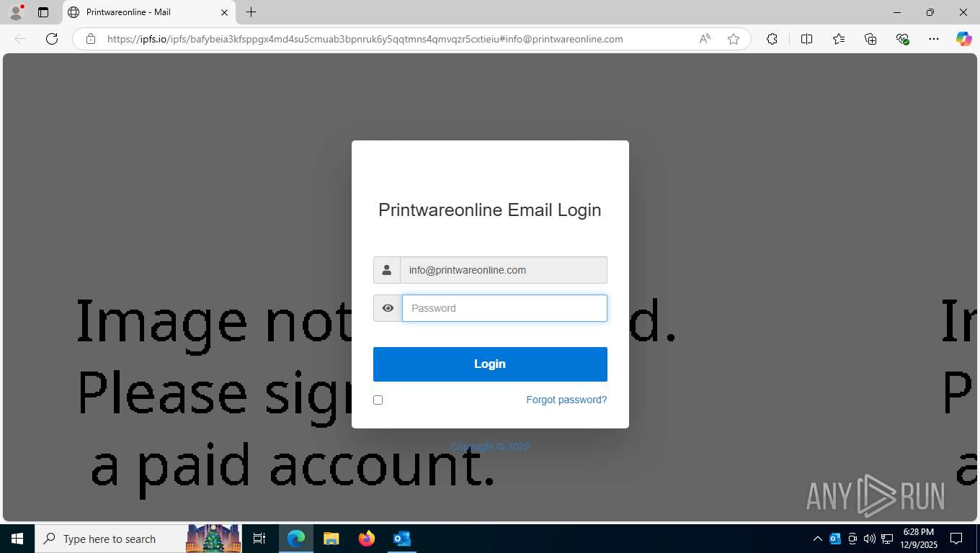Open the Settings and more menu
This screenshot has width=980, height=553.
tap(934, 39)
